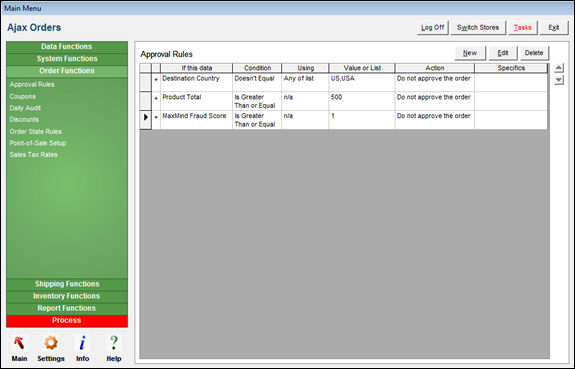575x369 pixels.
Task: Select the Product Total value cell 500
Action: point(362,101)
